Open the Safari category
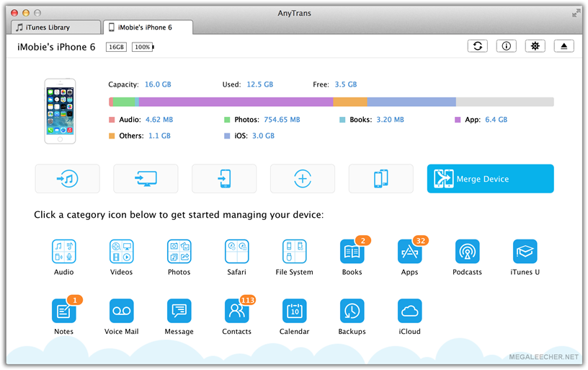The height and width of the screenshot is (370, 588). [236, 252]
